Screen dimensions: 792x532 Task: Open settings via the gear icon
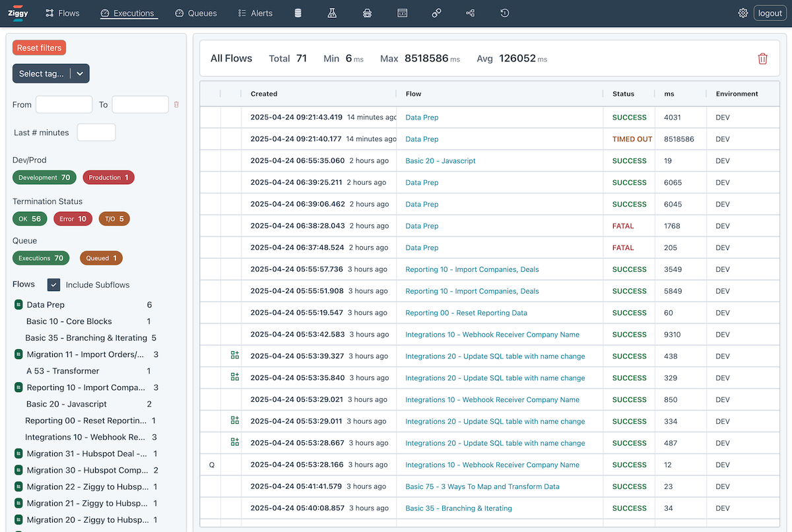tap(743, 13)
